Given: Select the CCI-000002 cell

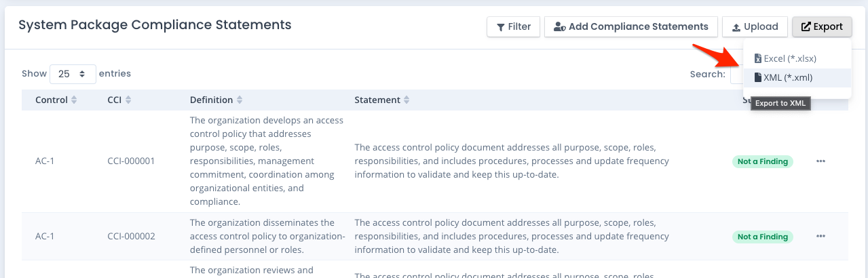Looking at the screenshot, I should [132, 236].
